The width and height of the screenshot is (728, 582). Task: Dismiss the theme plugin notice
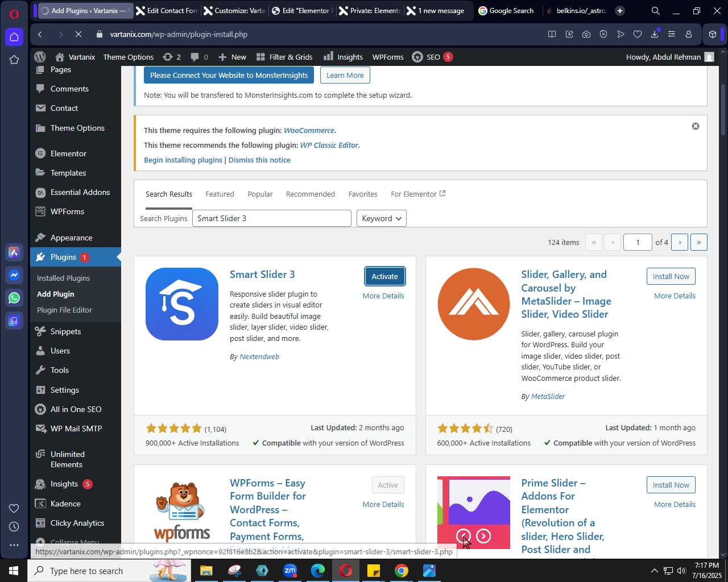tap(695, 126)
